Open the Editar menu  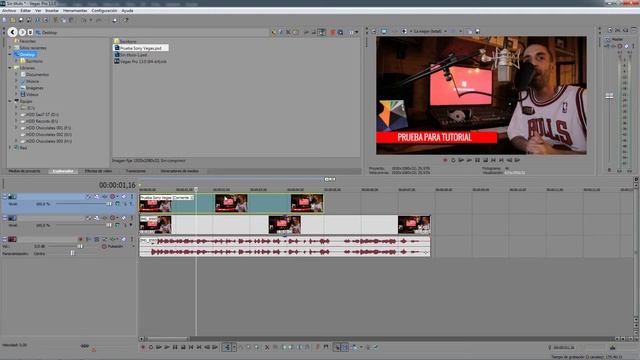[25, 11]
